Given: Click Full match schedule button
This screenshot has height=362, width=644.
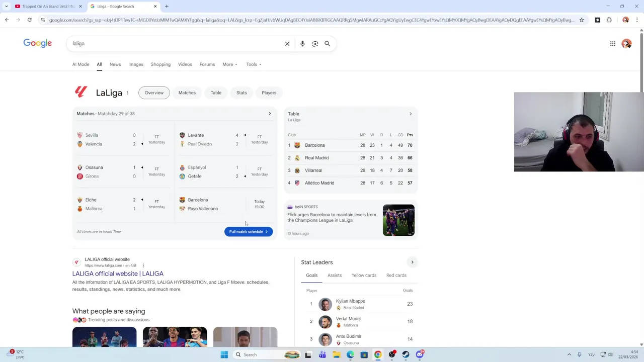Looking at the screenshot, I should tap(249, 232).
